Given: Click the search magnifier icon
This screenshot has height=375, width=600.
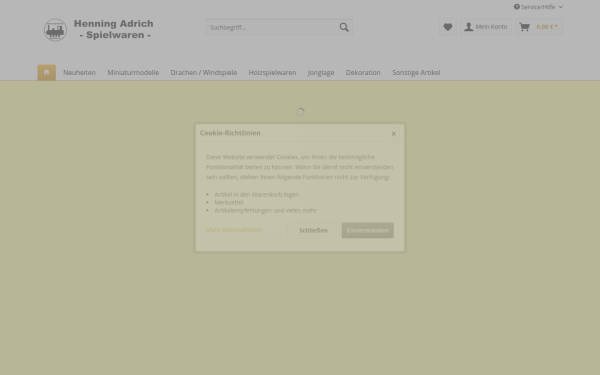Looking at the screenshot, I should 344,27.
